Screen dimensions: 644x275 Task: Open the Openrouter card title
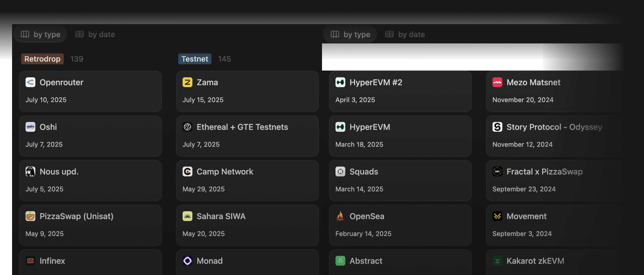point(62,82)
